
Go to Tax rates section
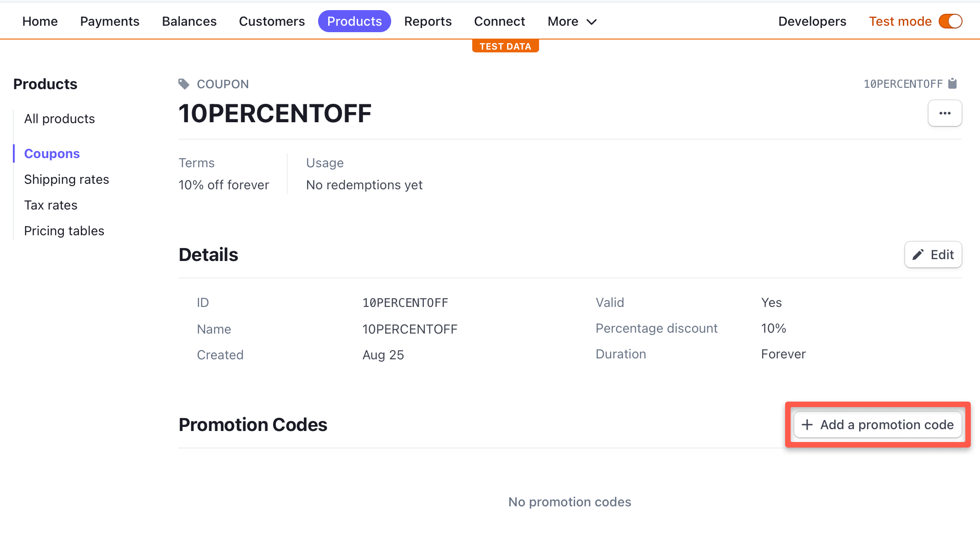pos(51,205)
